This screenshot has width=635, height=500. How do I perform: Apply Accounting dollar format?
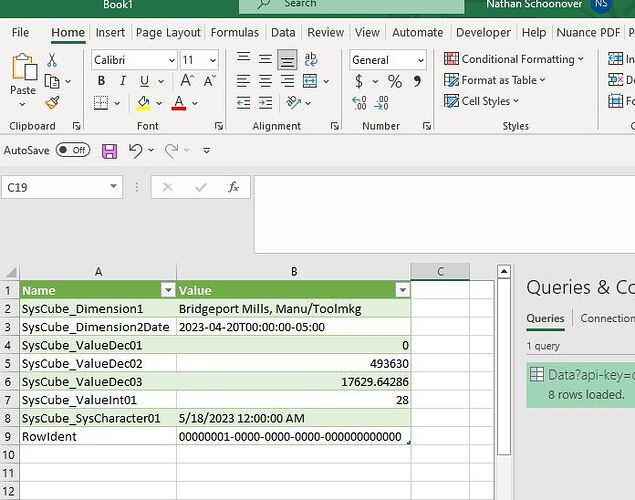(359, 81)
